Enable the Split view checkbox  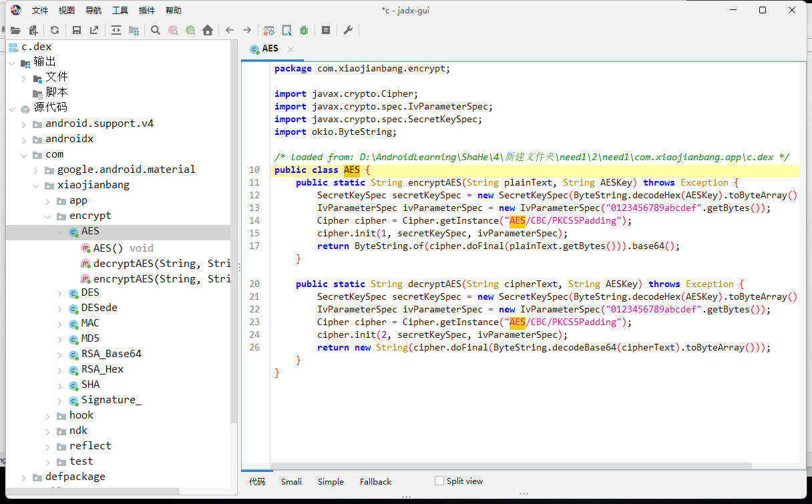(439, 481)
